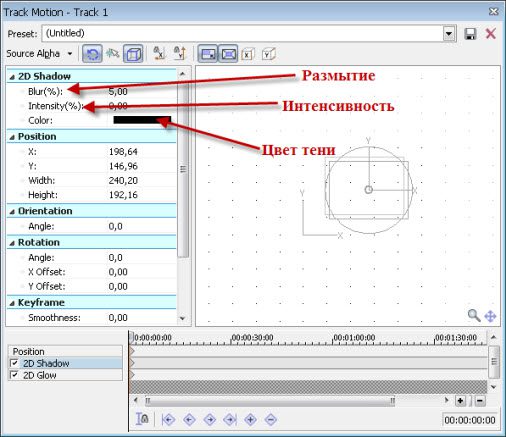Click the Sync Cursor icon by keyframe controls
Screen dimensions: 506x437
tap(142, 419)
